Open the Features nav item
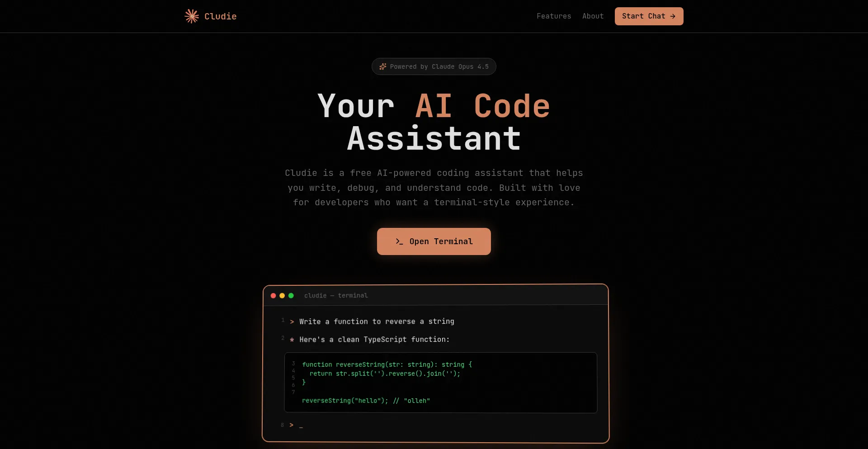Screen dimensions: 868x449 click(x=554, y=16)
